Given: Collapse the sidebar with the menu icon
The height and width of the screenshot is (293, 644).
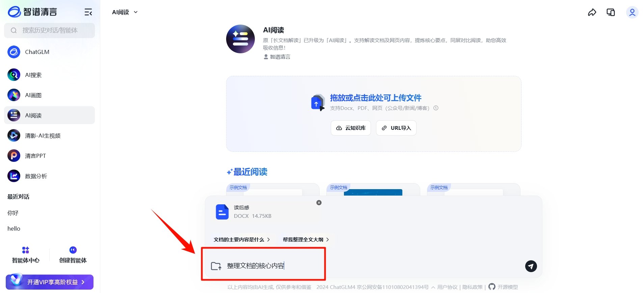Looking at the screenshot, I should [88, 12].
